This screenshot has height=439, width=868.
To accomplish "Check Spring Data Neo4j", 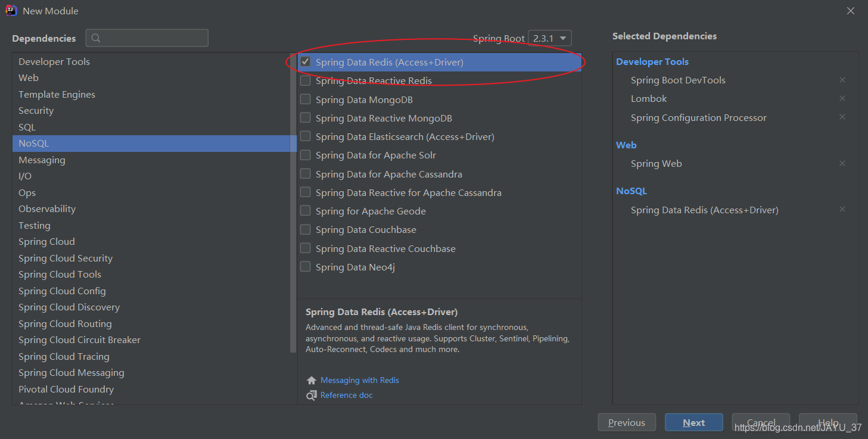I will pyautogui.click(x=306, y=266).
